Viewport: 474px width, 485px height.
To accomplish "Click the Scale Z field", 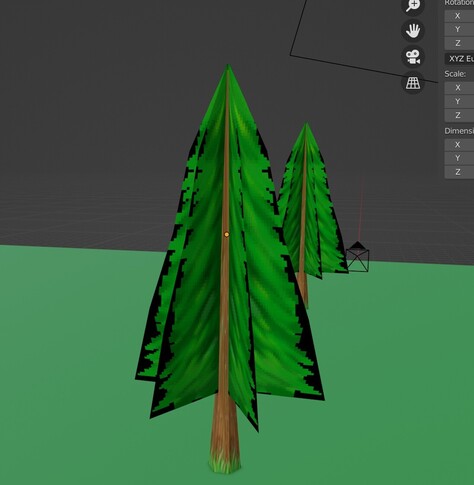I will click(459, 115).
